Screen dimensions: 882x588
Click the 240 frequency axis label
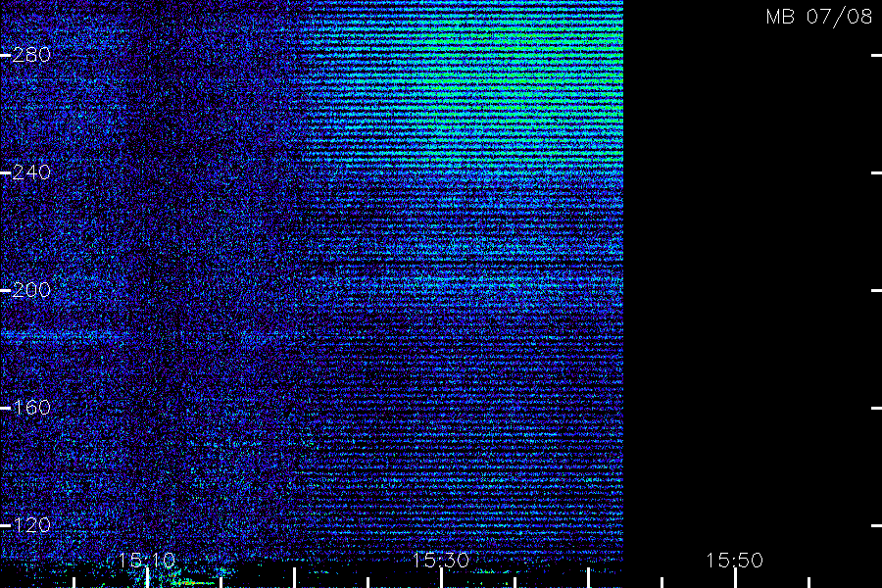(x=31, y=172)
